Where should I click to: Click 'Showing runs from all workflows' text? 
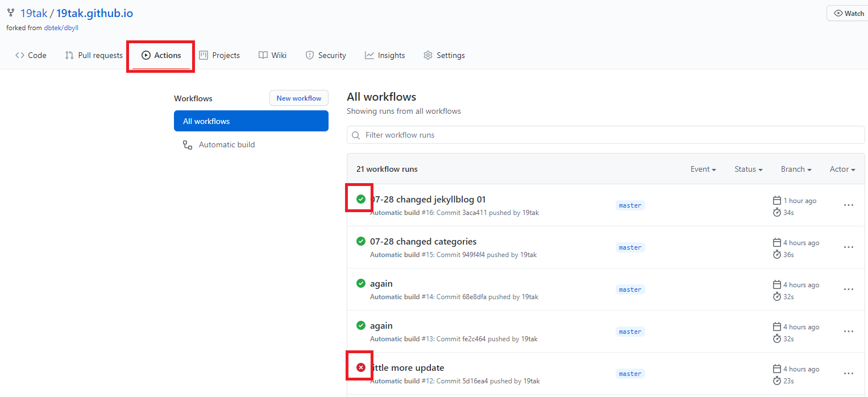click(404, 111)
